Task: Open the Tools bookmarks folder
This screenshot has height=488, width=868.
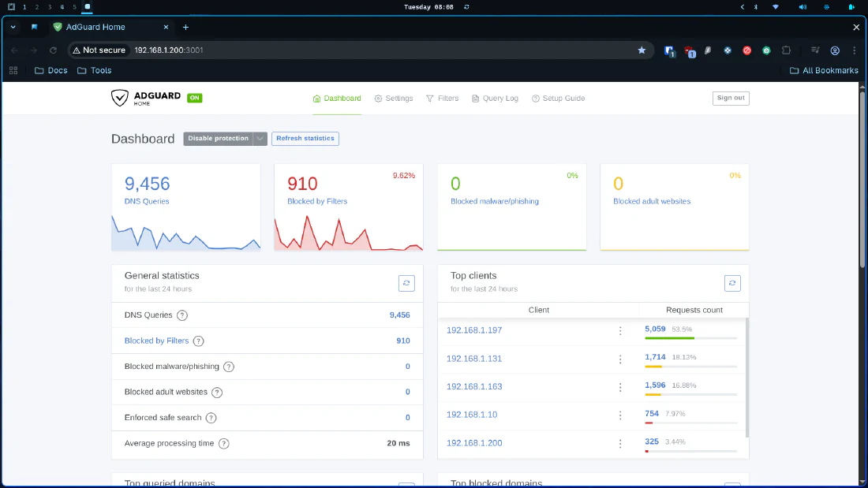Action: [95, 71]
